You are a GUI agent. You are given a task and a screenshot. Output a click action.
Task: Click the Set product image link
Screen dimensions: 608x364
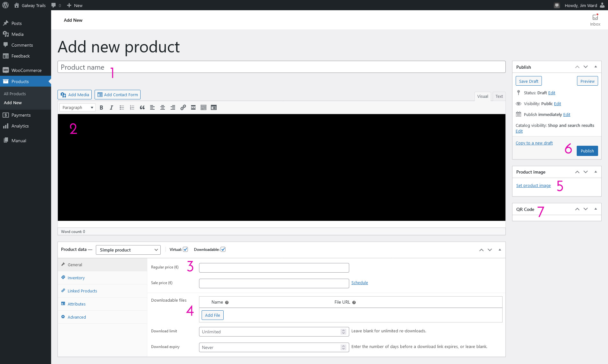pos(533,186)
